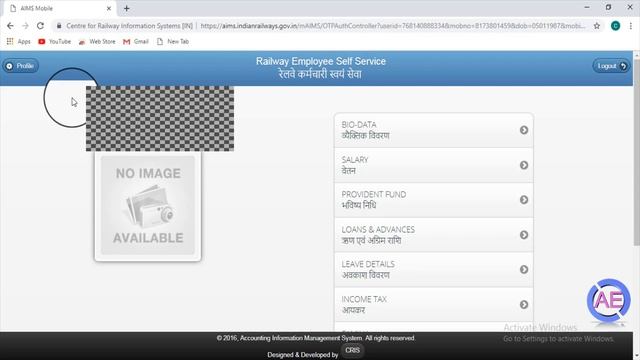Restore down the Chrome window
Image resolution: width=640 pixels, height=360 pixels.
pos(608,7)
